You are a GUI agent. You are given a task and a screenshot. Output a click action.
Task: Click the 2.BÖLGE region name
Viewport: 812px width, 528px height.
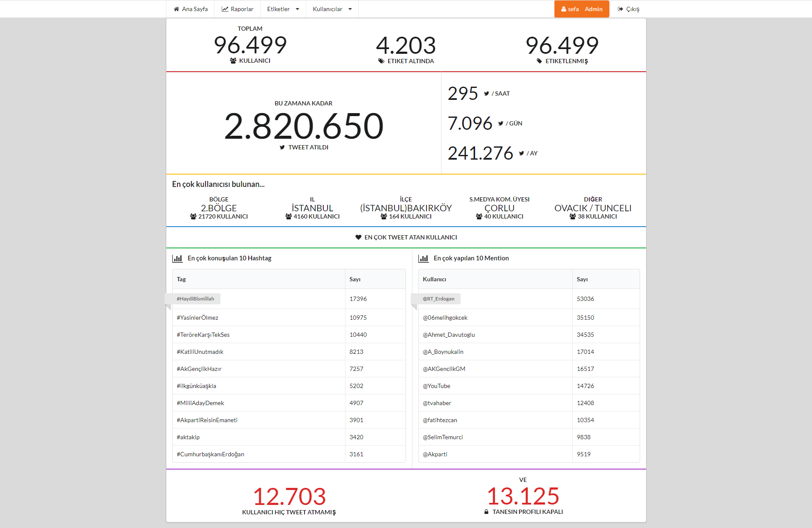[x=219, y=208]
